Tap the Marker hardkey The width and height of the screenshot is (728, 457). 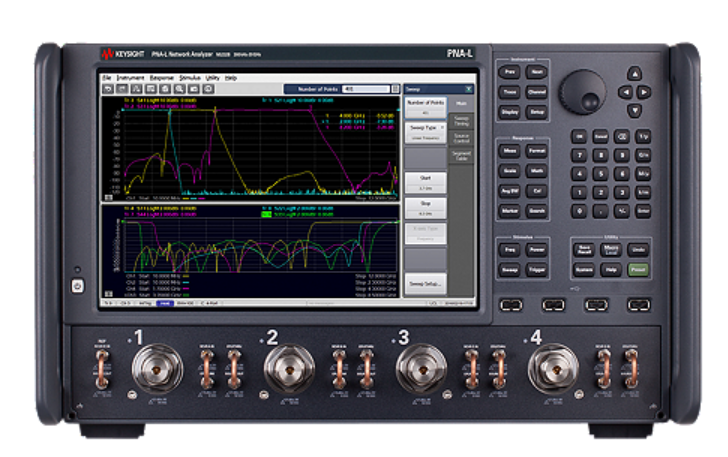coord(509,210)
